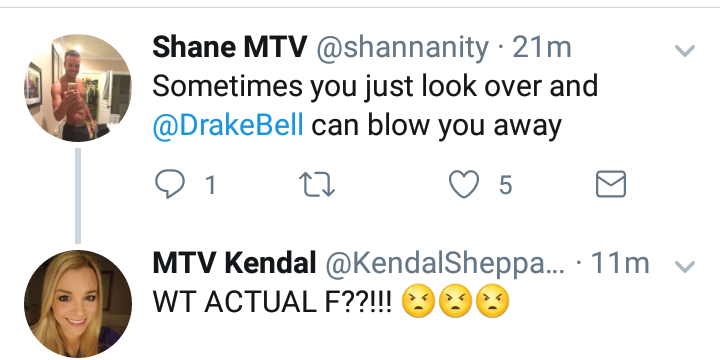Click the reply bubble icon on Shane's tweet
Viewport: 720px width, 360px height.
click(x=170, y=185)
